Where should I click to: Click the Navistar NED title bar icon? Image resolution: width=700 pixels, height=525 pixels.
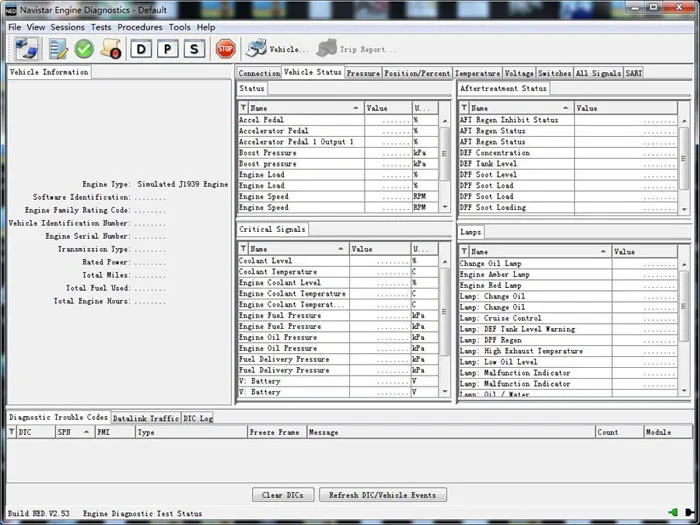11,10
